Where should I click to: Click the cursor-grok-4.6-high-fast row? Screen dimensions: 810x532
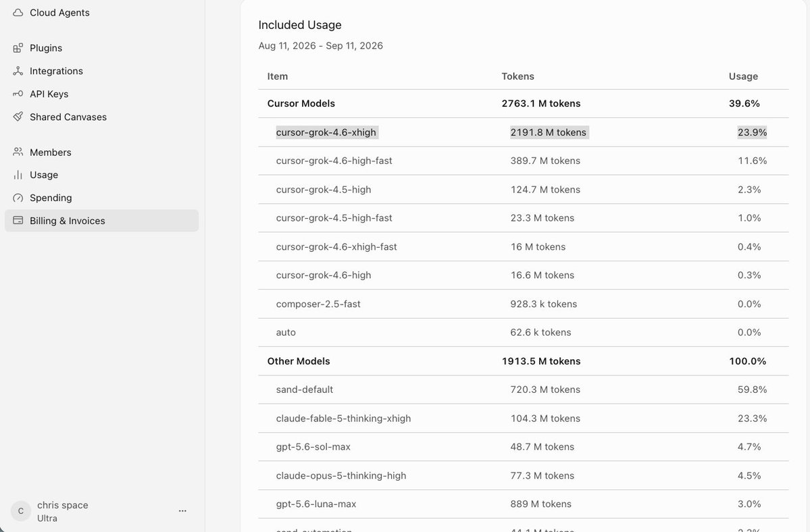tap(524, 161)
